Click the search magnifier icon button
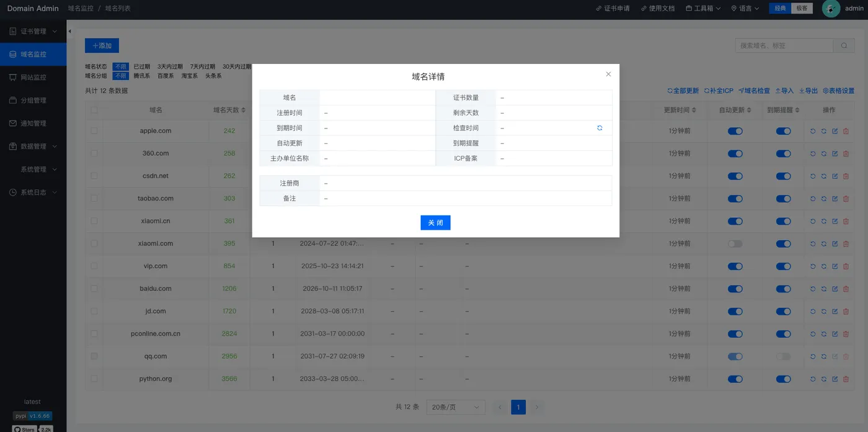Viewport: 868px width, 432px height. (844, 45)
